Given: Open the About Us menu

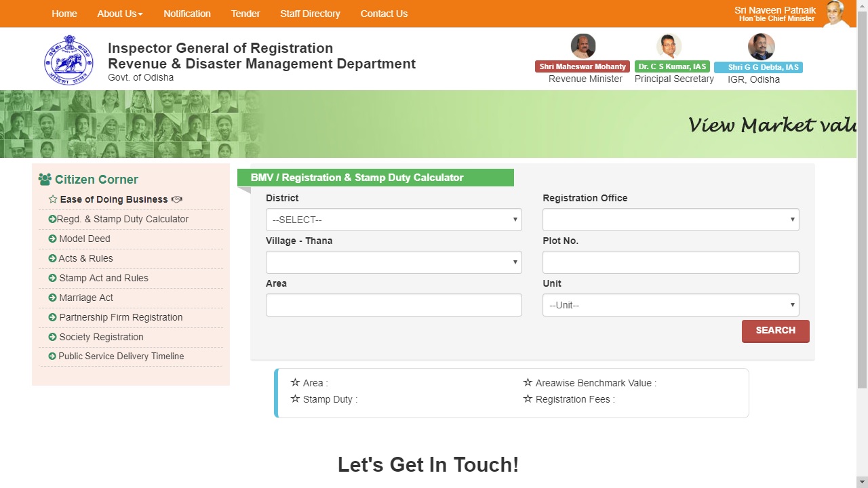Looking at the screenshot, I should point(119,14).
